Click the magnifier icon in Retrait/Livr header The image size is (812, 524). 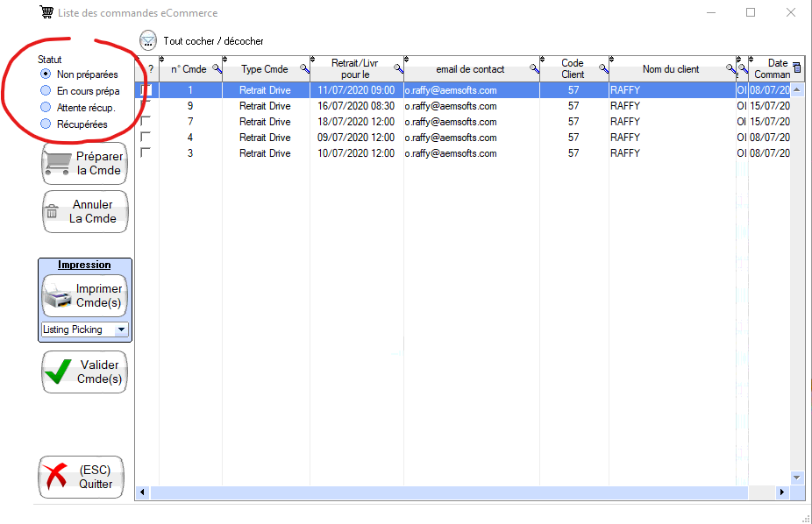[x=398, y=68]
